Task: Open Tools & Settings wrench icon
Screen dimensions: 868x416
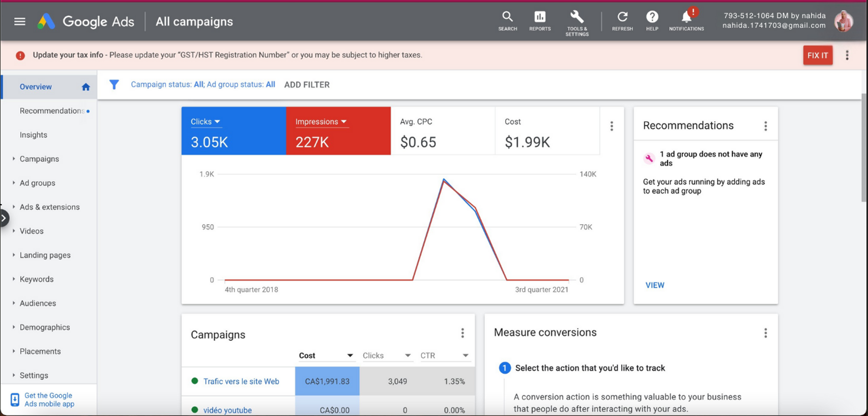Action: [x=576, y=17]
